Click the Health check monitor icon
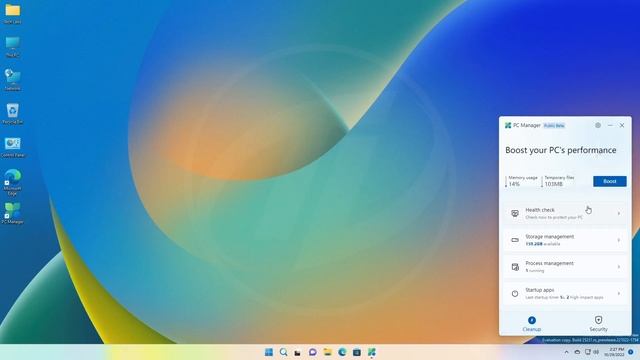The height and width of the screenshot is (360, 640). [515, 213]
